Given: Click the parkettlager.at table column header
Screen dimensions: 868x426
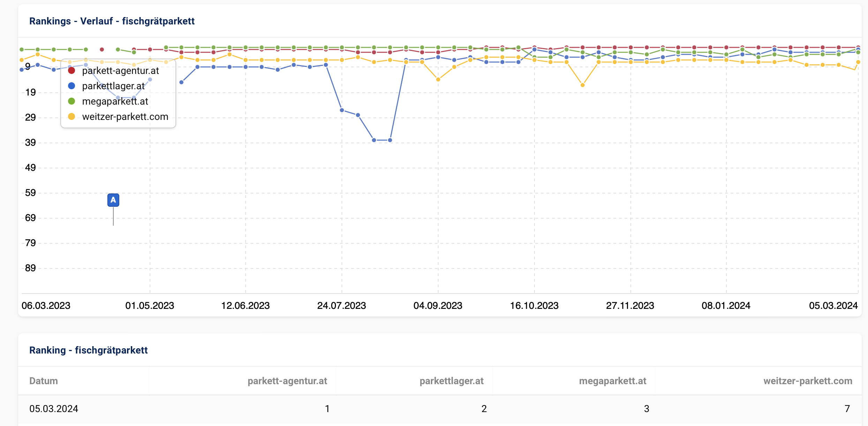Looking at the screenshot, I should 451,381.
